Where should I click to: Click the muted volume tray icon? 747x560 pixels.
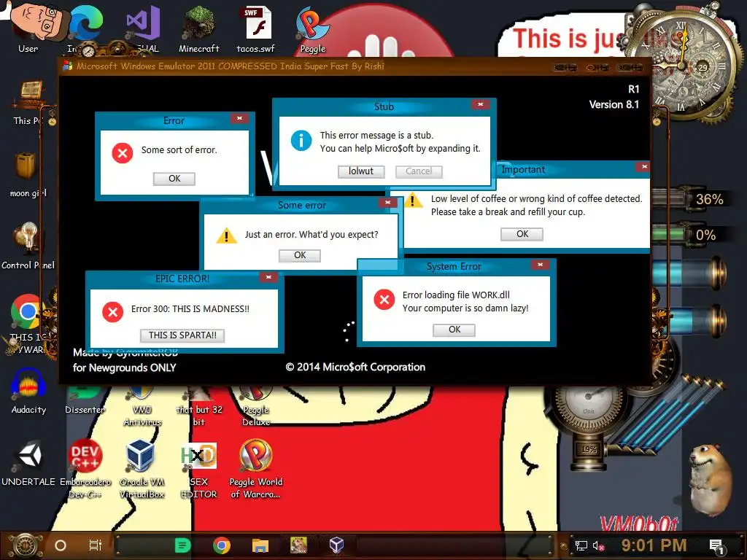(x=599, y=545)
